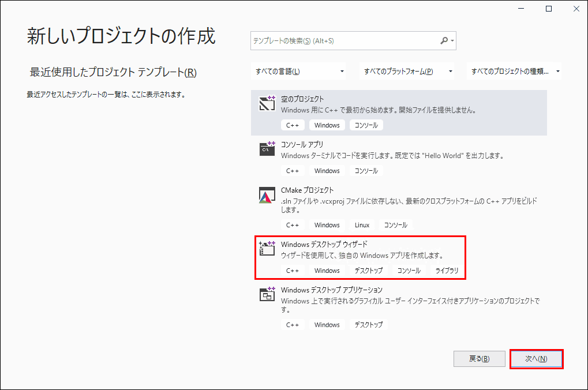The image size is (588, 390).
Task: Click デスクトップ tag under デスクトップ アプリケーション
Action: coord(369,325)
